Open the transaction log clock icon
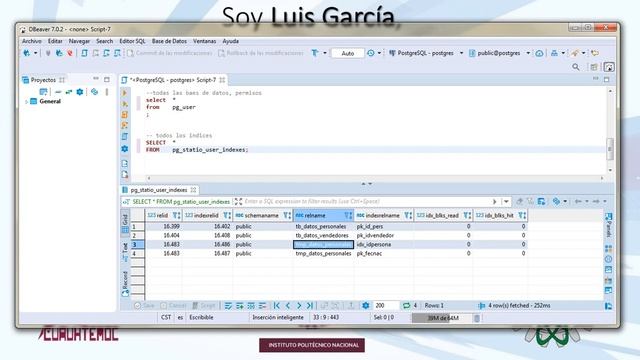The width and height of the screenshot is (640, 360). click(x=371, y=53)
